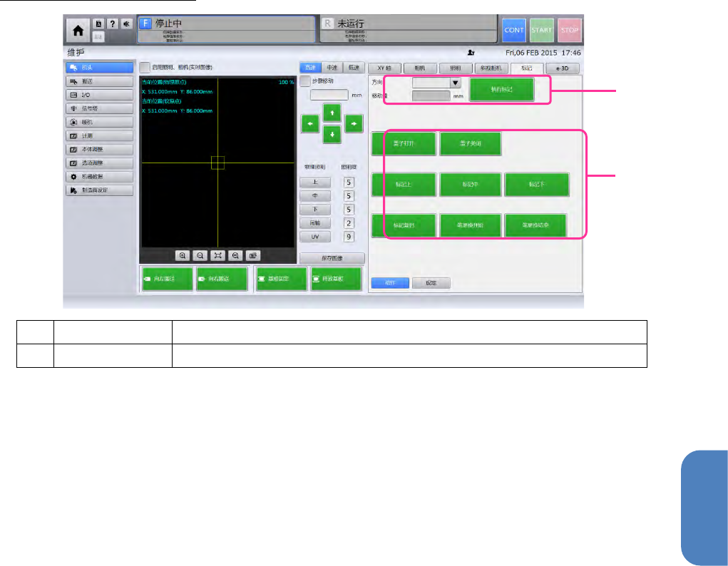Click the 标记上 button
Screen dimensions: 728x566
pyautogui.click(x=404, y=185)
